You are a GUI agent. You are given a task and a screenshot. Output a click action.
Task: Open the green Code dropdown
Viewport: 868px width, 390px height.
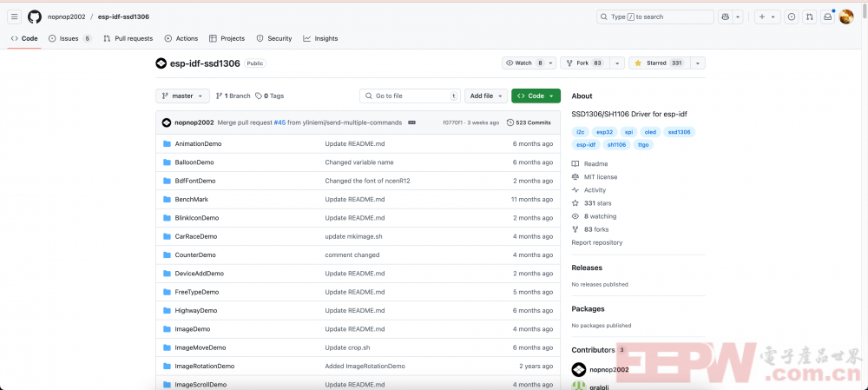(x=536, y=96)
